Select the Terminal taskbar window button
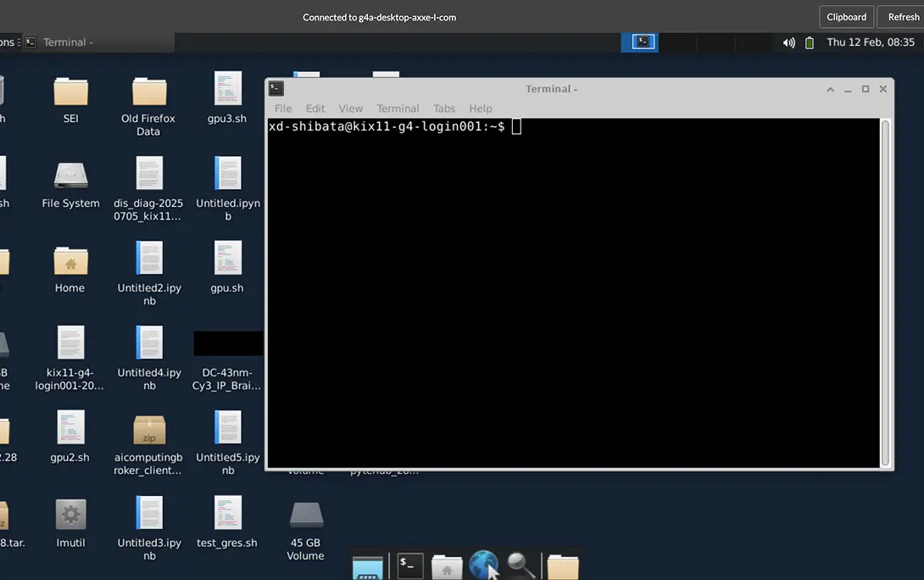The image size is (924, 580). (97, 42)
